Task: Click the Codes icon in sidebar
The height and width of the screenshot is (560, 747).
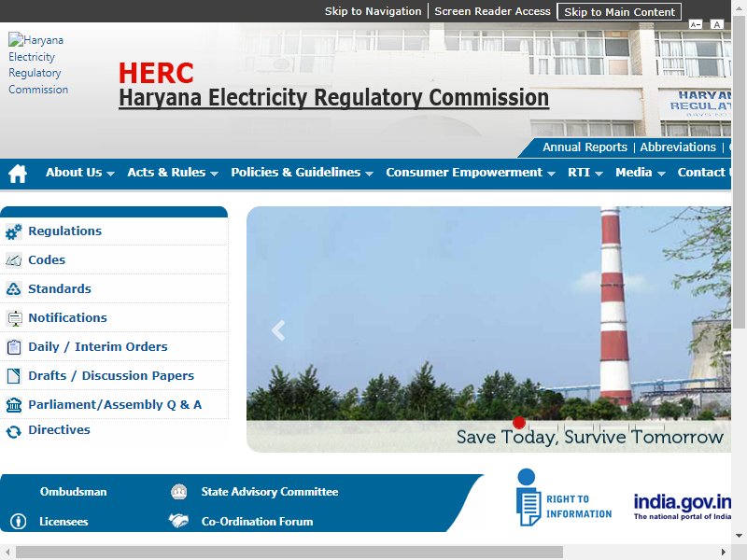Action: click(13, 260)
